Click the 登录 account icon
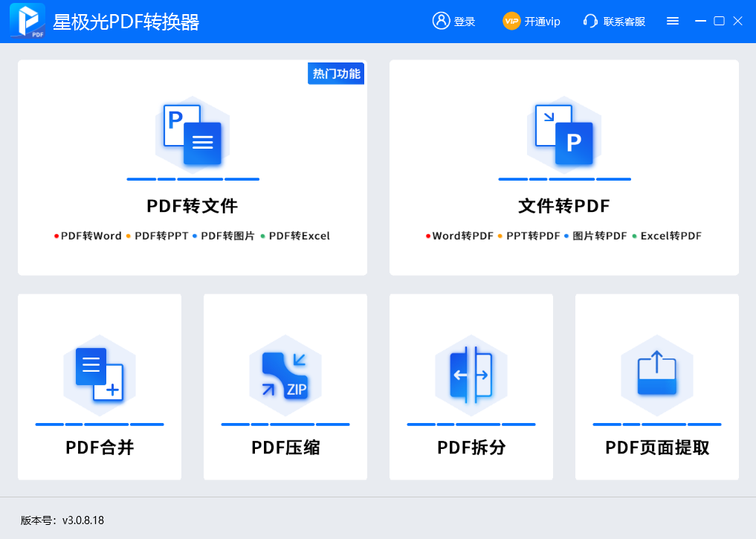The height and width of the screenshot is (539, 756). [442, 21]
